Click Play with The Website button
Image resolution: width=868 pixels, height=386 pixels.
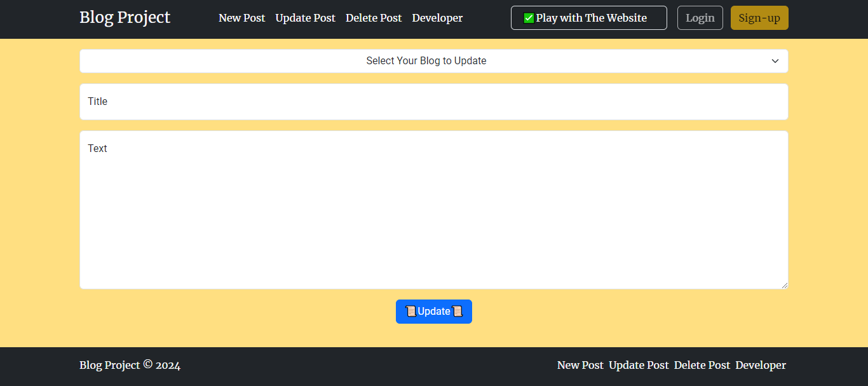coord(589,18)
